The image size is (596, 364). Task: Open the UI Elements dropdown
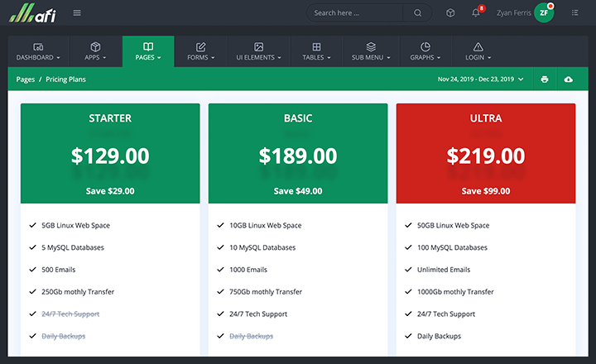259,51
